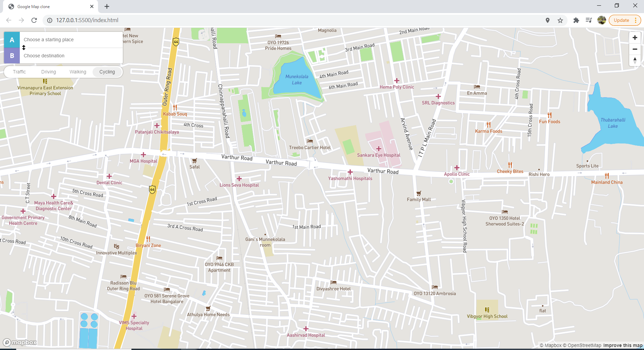The image size is (644, 350).
Task: Click the Chrome Update button
Action: point(621,20)
